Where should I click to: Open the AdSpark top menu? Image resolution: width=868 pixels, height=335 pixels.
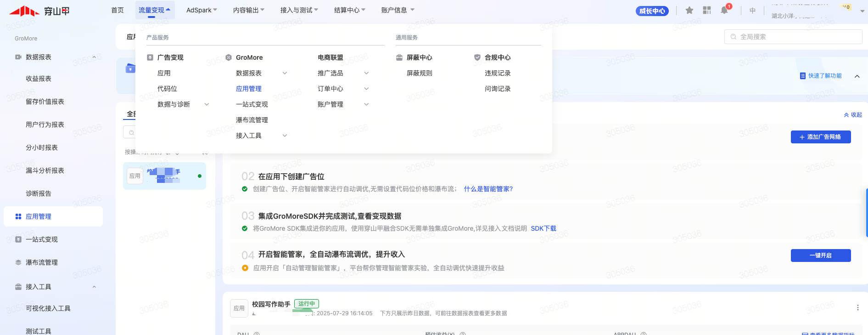click(202, 10)
